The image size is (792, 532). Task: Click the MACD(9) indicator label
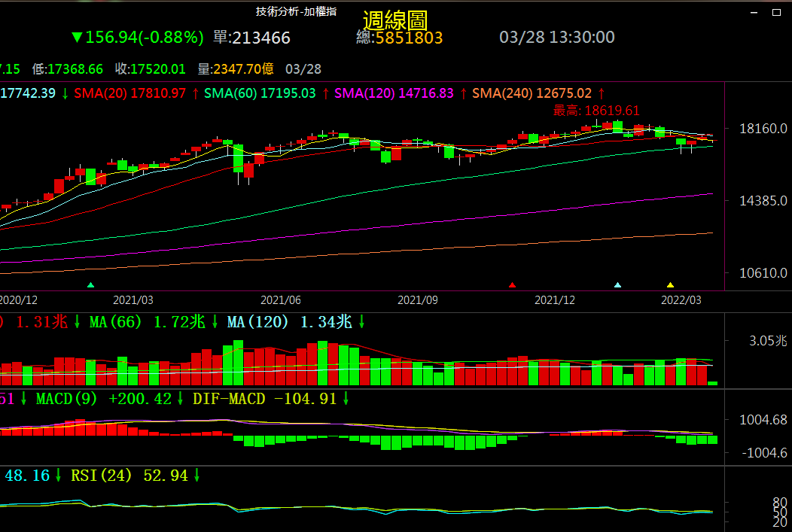coord(66,399)
